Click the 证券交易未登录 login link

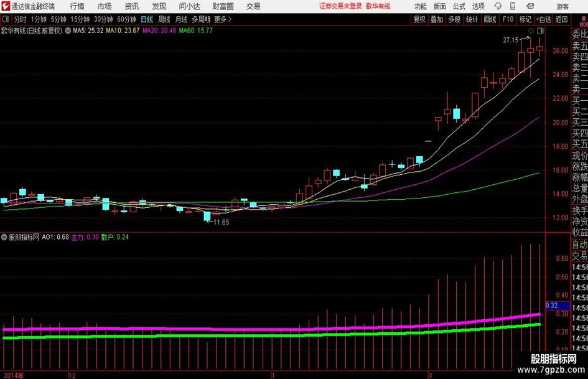pyautogui.click(x=340, y=6)
